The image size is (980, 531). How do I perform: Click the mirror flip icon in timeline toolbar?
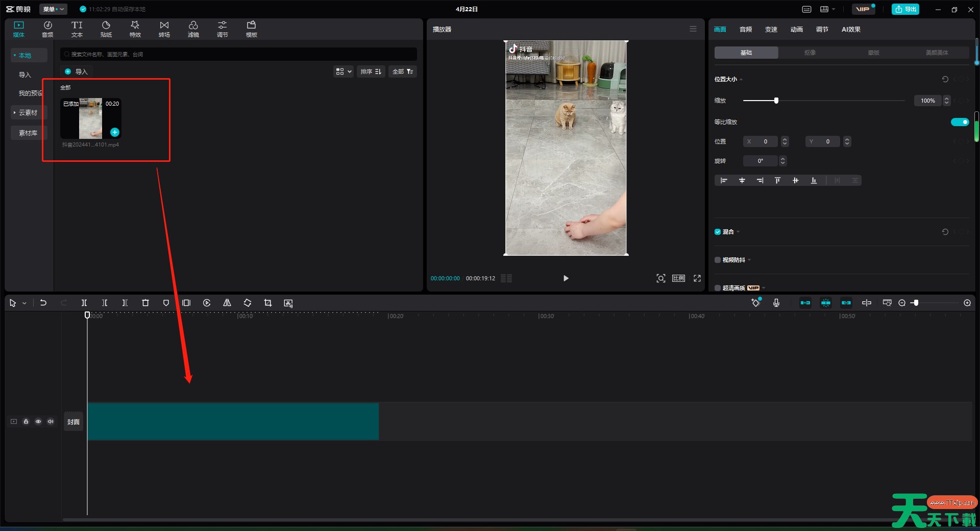(x=227, y=303)
